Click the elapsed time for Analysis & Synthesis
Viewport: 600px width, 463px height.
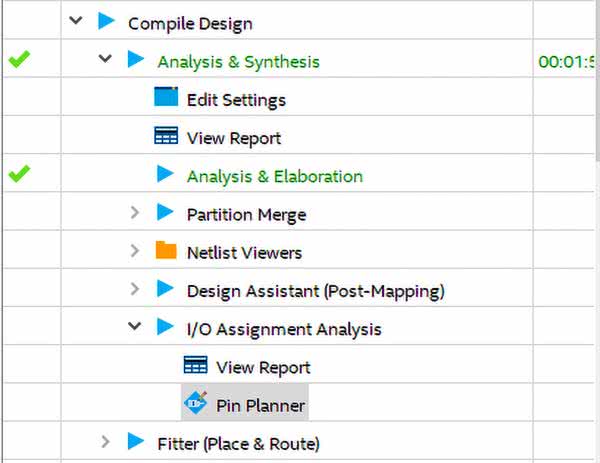(567, 61)
